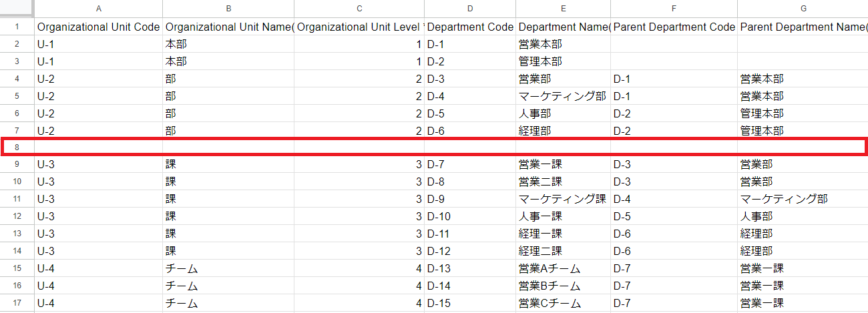The image size is (868, 313).
Task: Click the Organizational Unit Code header cell
Action: click(99, 27)
